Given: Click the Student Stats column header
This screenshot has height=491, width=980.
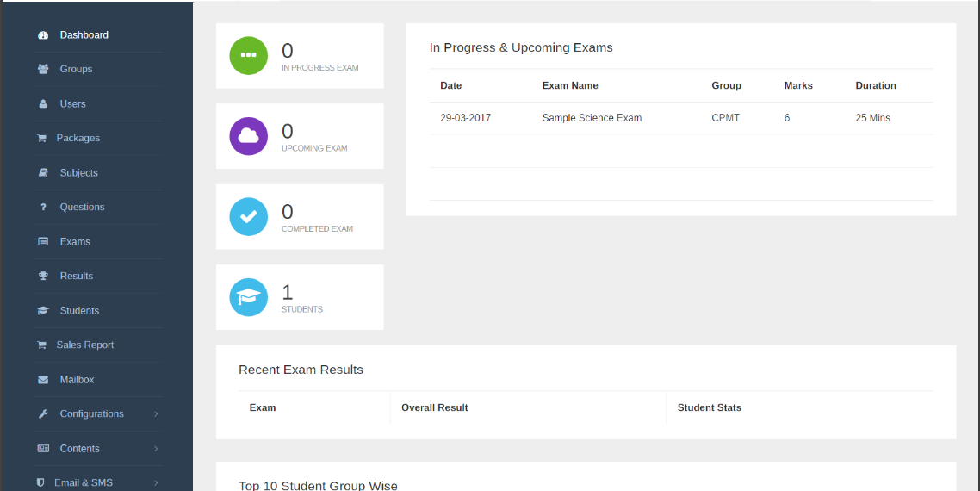Looking at the screenshot, I should [x=710, y=407].
